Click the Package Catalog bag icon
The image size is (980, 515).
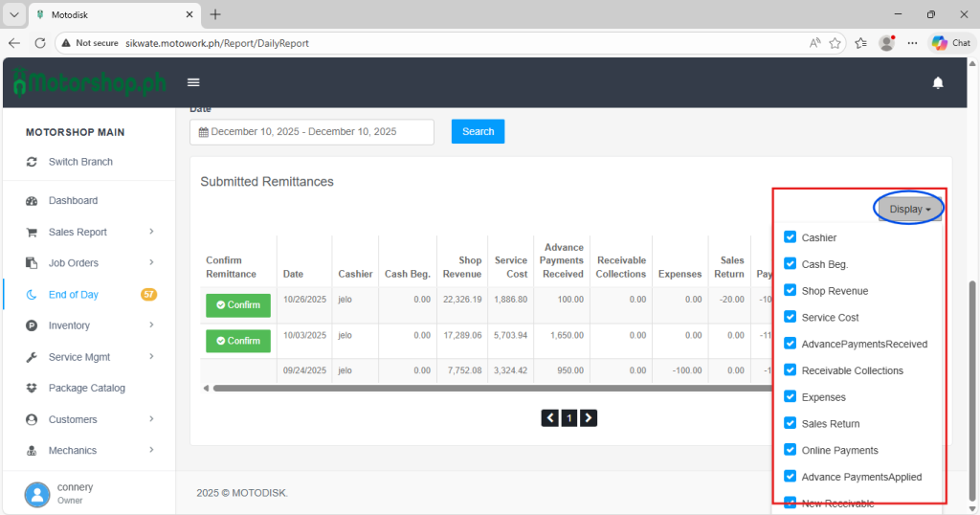(31, 389)
